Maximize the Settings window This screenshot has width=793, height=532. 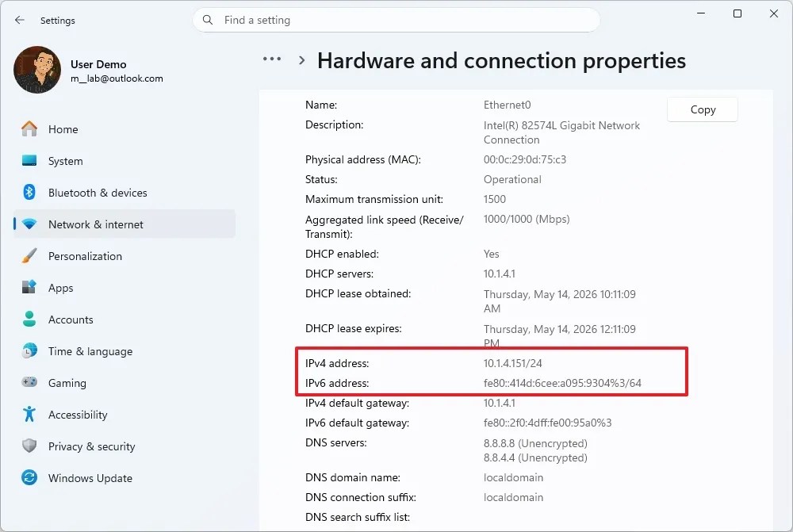(x=737, y=13)
